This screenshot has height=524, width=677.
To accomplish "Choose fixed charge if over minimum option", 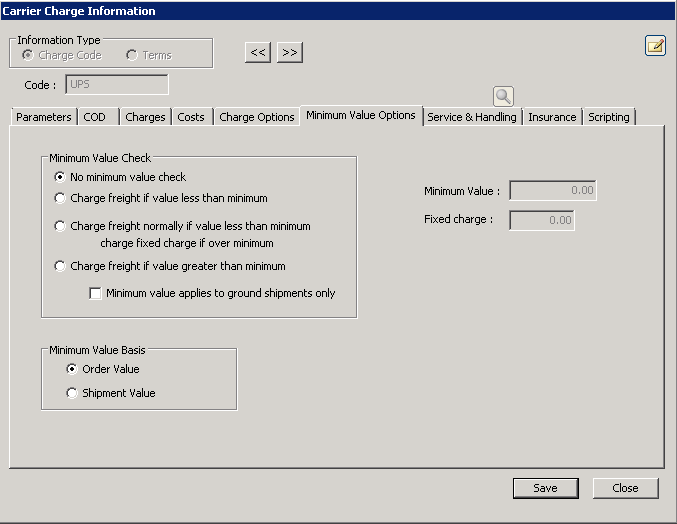I will point(61,226).
